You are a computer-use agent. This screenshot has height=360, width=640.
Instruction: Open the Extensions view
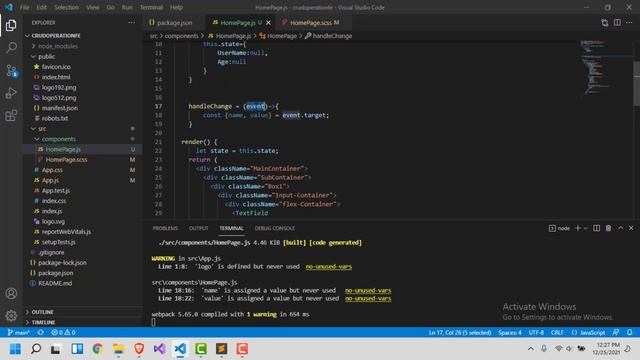point(11,116)
